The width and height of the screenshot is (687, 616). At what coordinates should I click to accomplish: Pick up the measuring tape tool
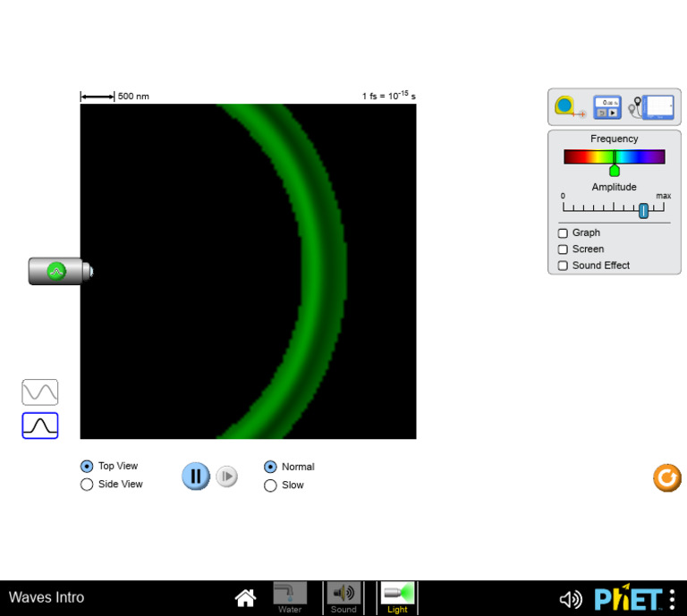point(569,107)
